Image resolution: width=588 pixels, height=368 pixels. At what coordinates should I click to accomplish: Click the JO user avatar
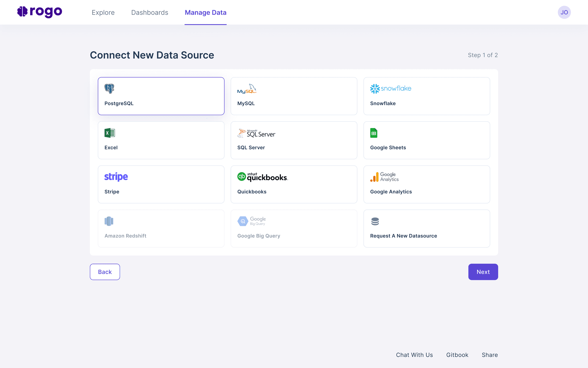[x=564, y=12]
